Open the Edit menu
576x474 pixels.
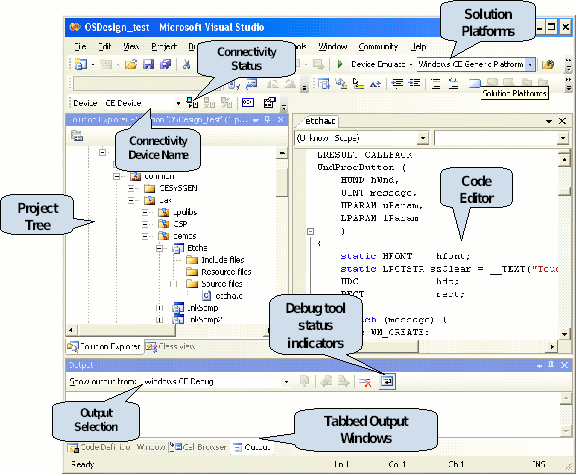point(105,47)
